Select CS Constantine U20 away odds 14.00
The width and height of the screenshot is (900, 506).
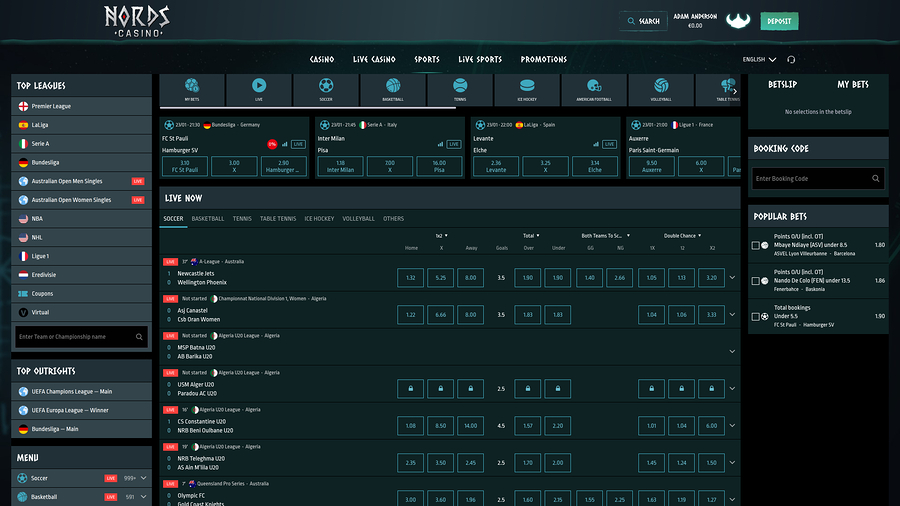tap(470, 426)
